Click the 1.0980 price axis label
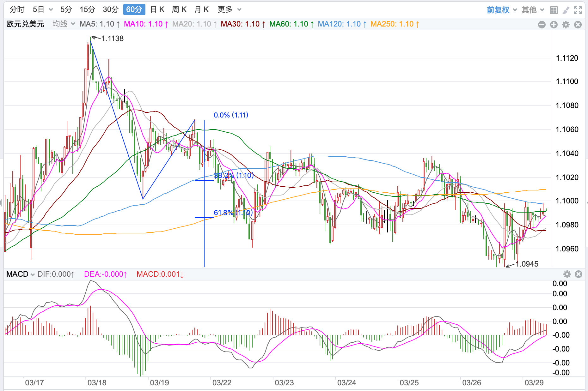This screenshot has width=588, height=391. 567,225
